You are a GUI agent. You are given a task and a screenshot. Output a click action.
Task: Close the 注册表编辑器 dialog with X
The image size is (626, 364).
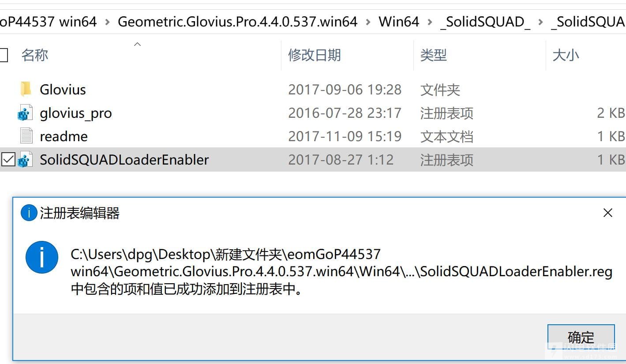[607, 213]
